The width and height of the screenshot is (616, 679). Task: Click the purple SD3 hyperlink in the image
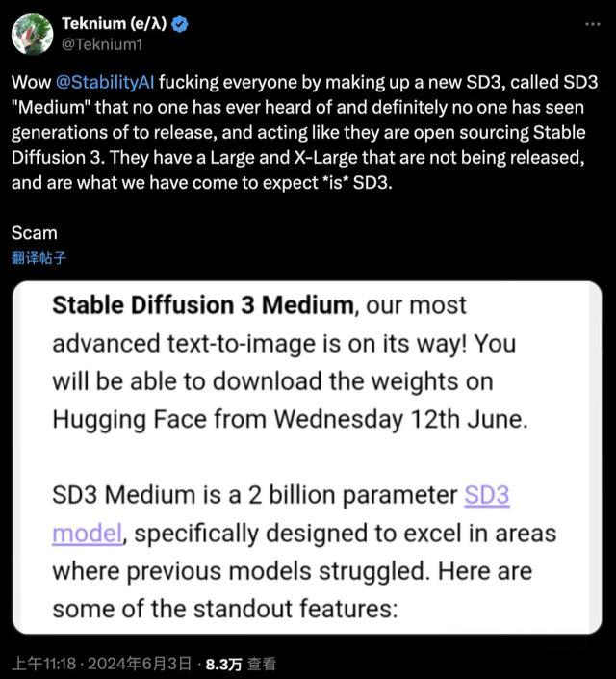coord(487,495)
